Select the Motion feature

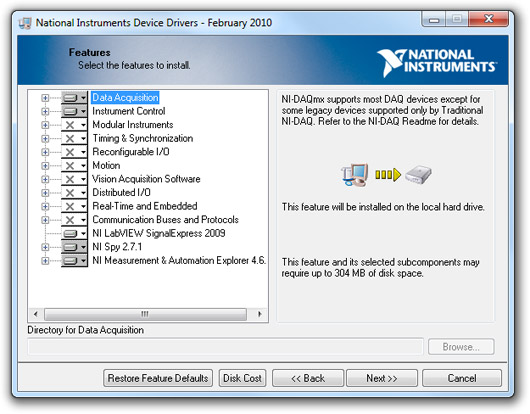106,165
